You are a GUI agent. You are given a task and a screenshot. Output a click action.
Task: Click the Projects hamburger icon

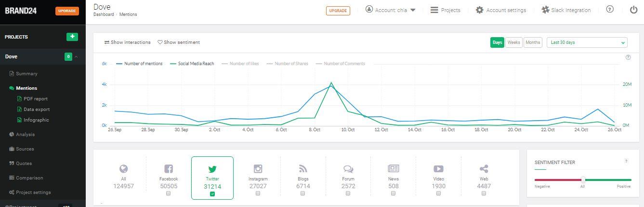[434, 10]
